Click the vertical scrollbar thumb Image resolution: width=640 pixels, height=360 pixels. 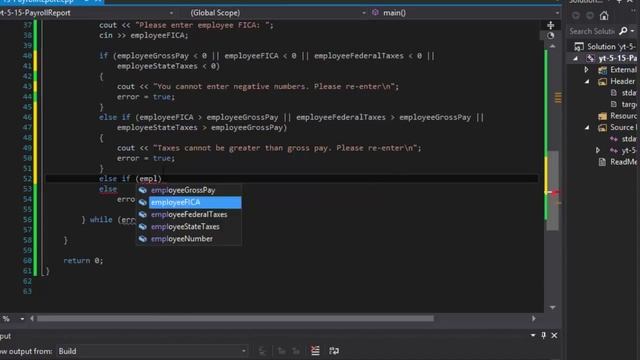pyautogui.click(x=553, y=190)
